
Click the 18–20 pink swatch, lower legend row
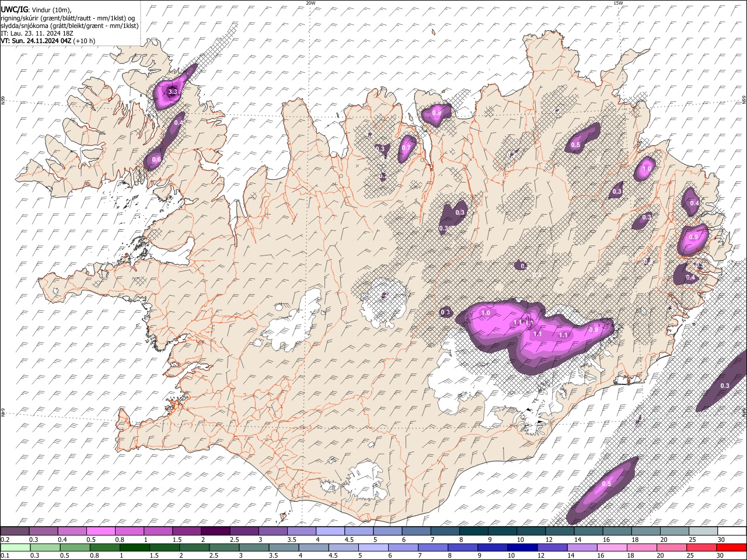[642, 547]
